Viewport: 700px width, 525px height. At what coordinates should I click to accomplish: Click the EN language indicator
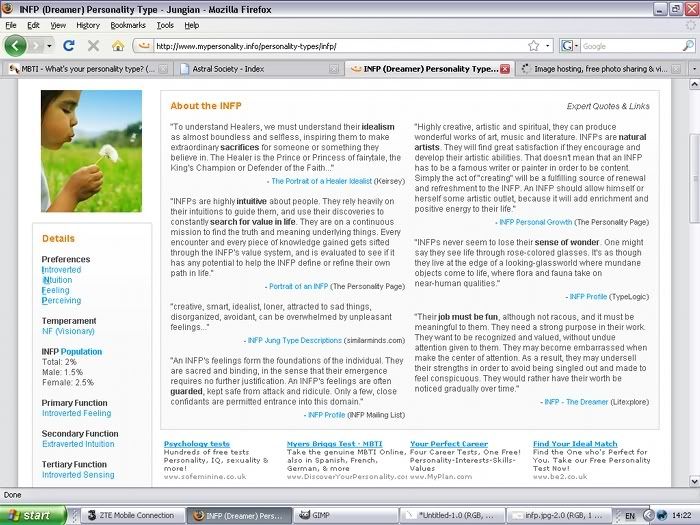(x=630, y=516)
